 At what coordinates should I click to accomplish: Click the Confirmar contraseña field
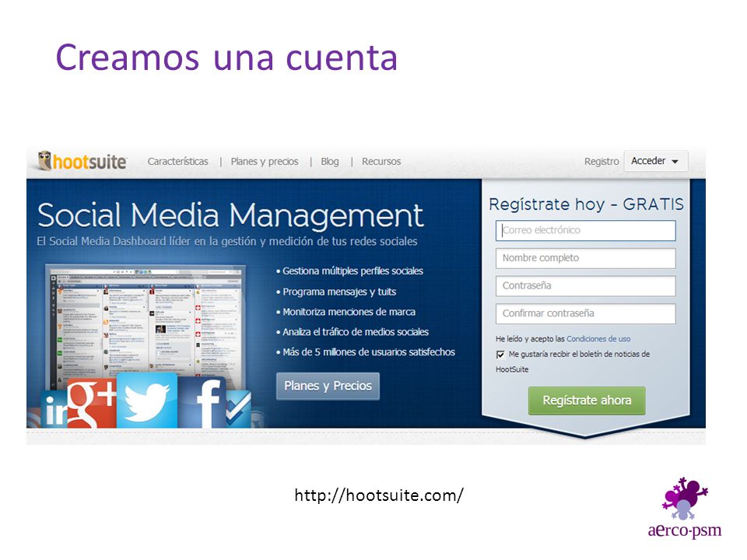click(585, 313)
